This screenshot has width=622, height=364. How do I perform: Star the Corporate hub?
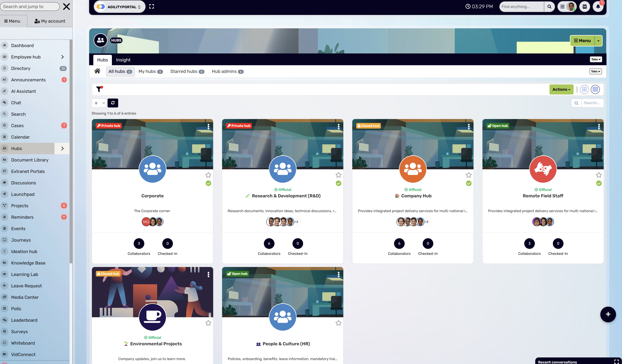[208, 175]
